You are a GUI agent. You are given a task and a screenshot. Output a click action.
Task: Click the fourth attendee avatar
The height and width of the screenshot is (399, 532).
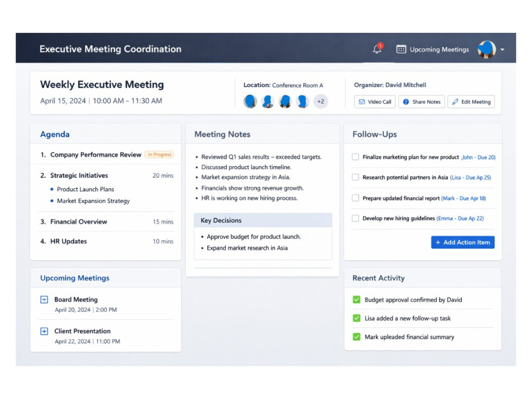tap(303, 101)
